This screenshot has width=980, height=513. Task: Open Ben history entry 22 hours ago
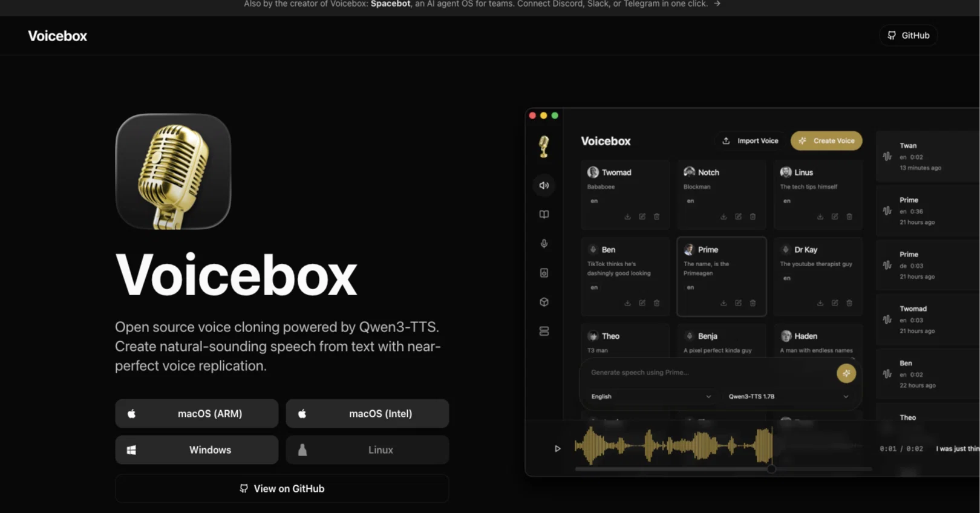click(927, 374)
